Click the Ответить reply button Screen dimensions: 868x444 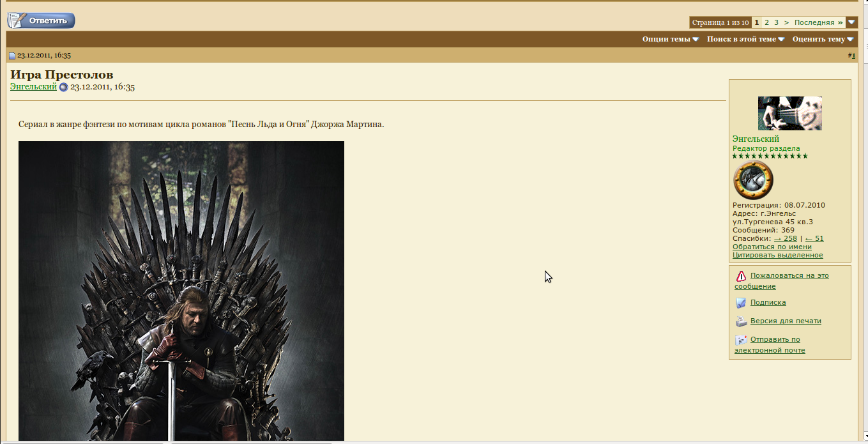click(x=41, y=20)
